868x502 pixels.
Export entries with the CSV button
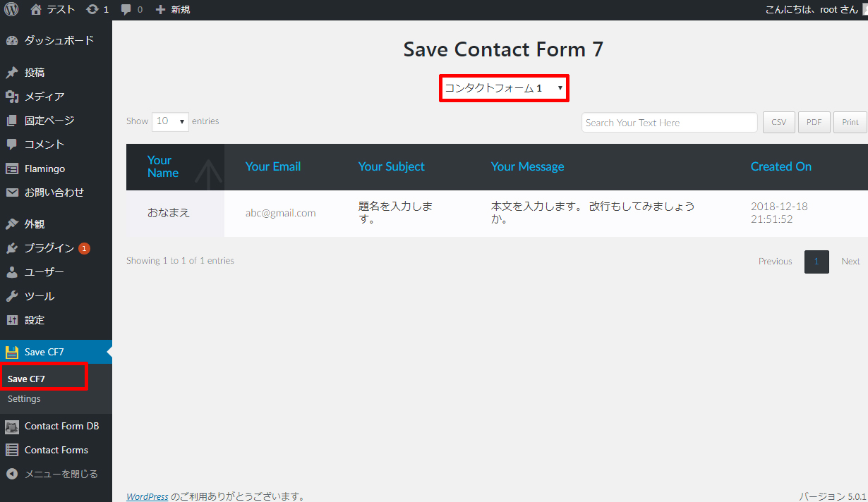(778, 122)
